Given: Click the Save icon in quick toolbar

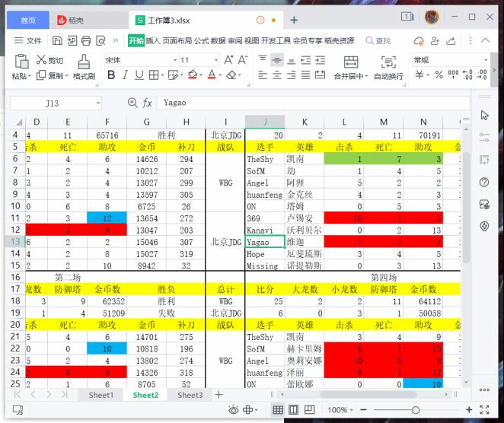Looking at the screenshot, I should click(57, 41).
